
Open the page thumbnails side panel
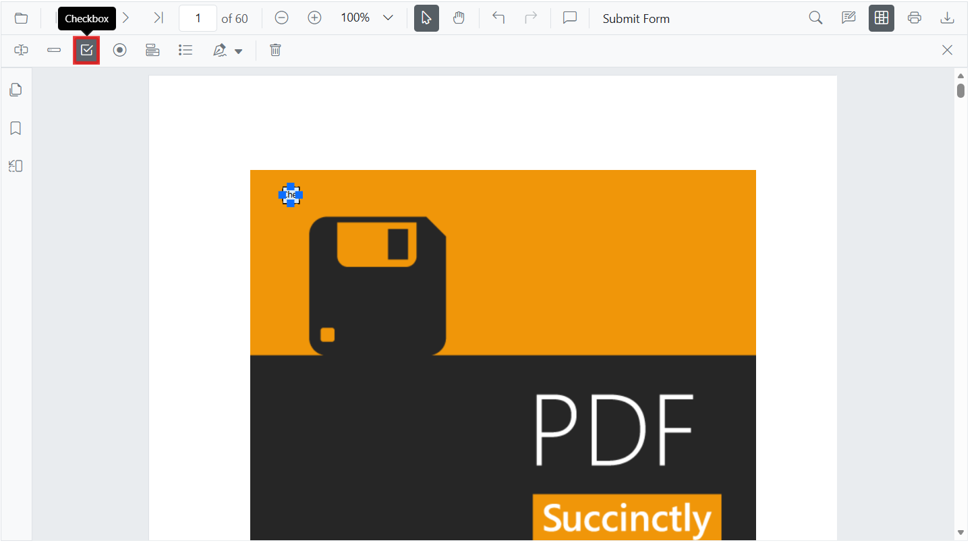16,90
